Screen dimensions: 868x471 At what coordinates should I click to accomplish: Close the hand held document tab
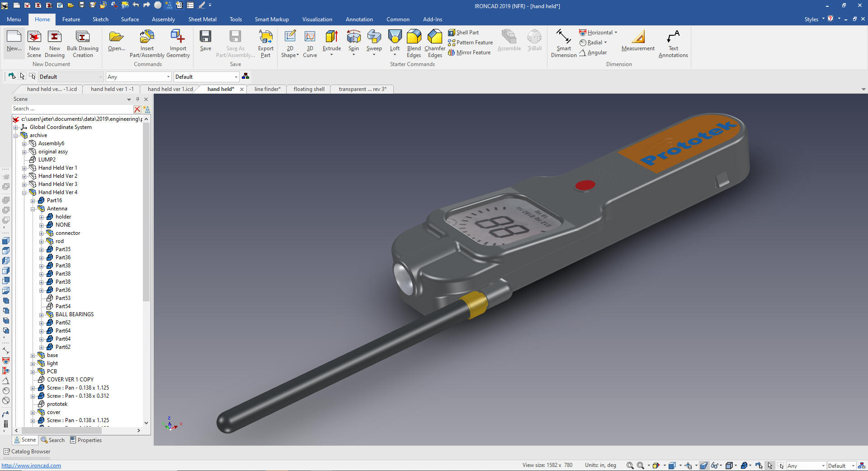pyautogui.click(x=242, y=90)
